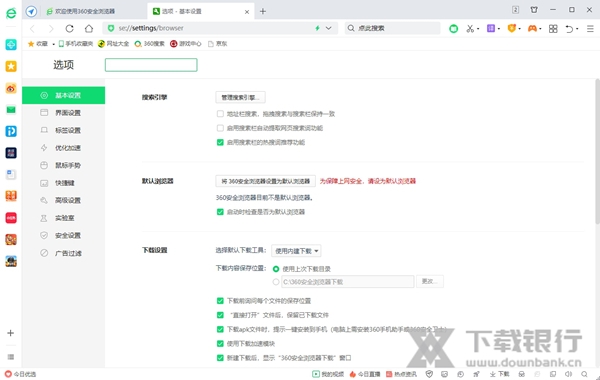Image resolution: width=600 pixels, height=380 pixels.
Task: Uncheck 启动时检查是否为默认浏览器 checkbox
Action: click(220, 212)
